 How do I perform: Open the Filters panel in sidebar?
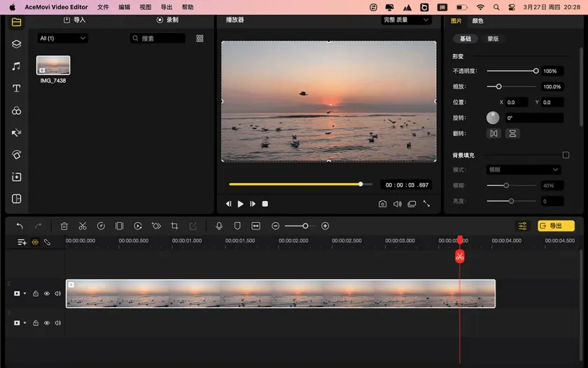click(16, 111)
